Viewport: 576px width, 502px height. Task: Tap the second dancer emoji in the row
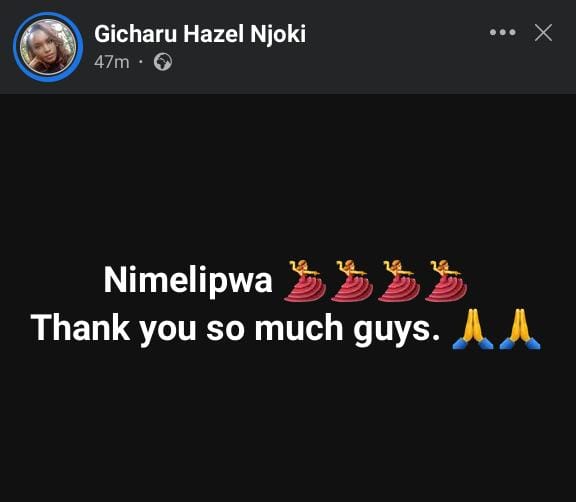[x=352, y=281]
